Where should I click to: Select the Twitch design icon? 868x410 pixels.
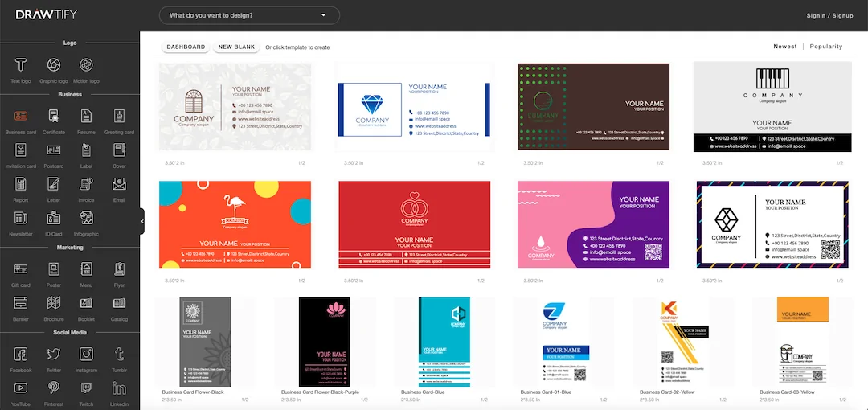tap(86, 387)
